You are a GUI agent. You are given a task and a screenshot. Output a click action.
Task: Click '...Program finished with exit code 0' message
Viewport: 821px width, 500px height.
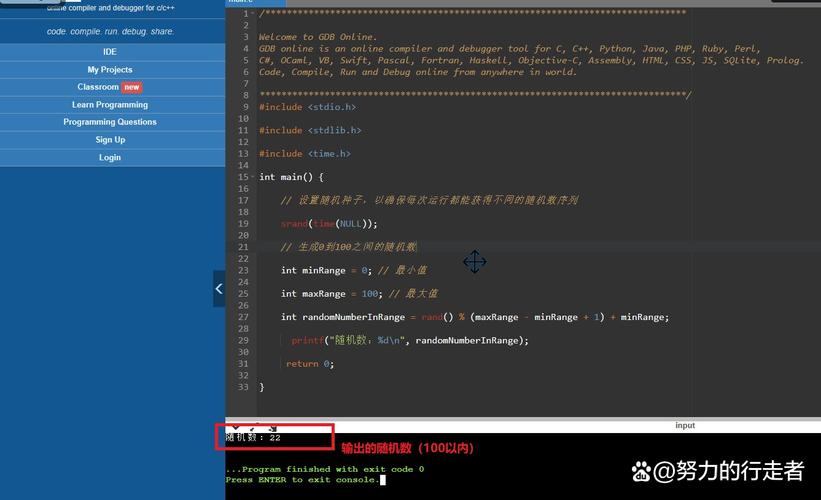pos(325,469)
